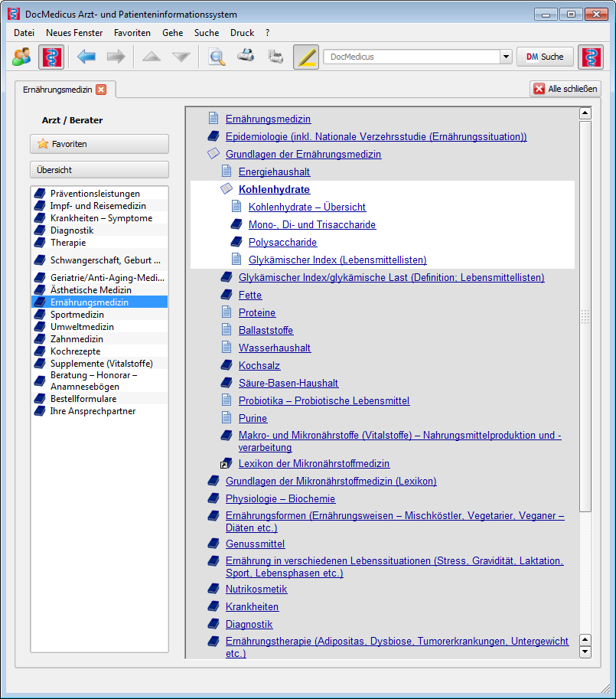Image resolution: width=616 pixels, height=699 pixels.
Task: Expand the Fette book icon
Action: coord(227,295)
